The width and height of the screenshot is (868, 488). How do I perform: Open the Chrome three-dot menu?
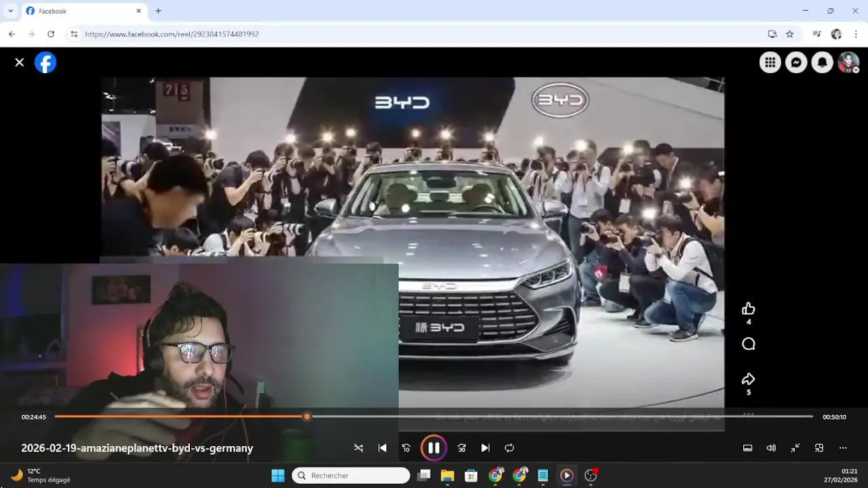coord(855,34)
